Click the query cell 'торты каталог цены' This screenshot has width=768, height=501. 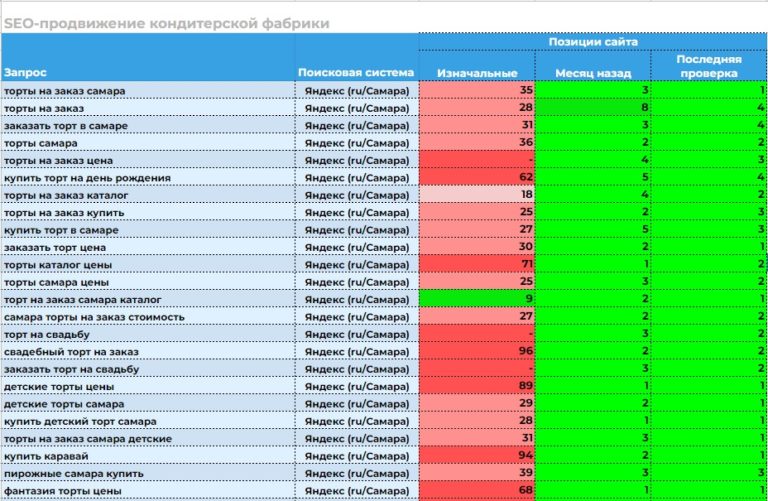tap(148, 264)
